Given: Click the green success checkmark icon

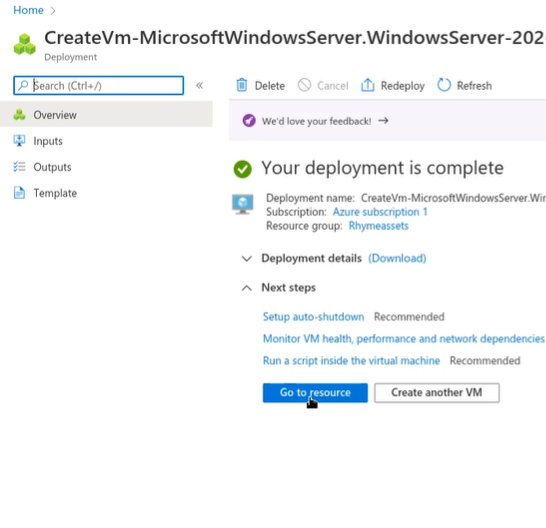Looking at the screenshot, I should pos(243,169).
